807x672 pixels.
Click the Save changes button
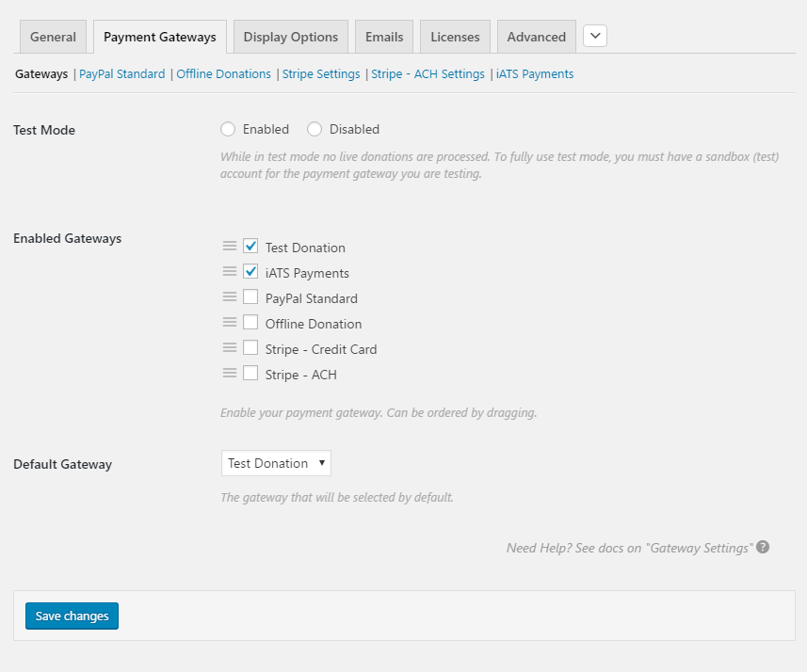click(73, 616)
